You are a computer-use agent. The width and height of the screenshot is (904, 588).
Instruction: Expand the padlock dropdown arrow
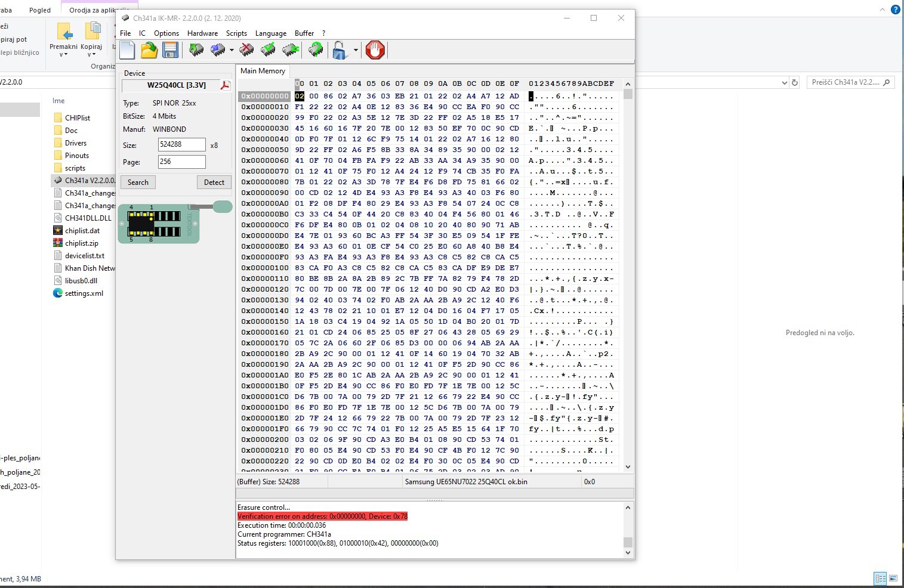pos(356,50)
